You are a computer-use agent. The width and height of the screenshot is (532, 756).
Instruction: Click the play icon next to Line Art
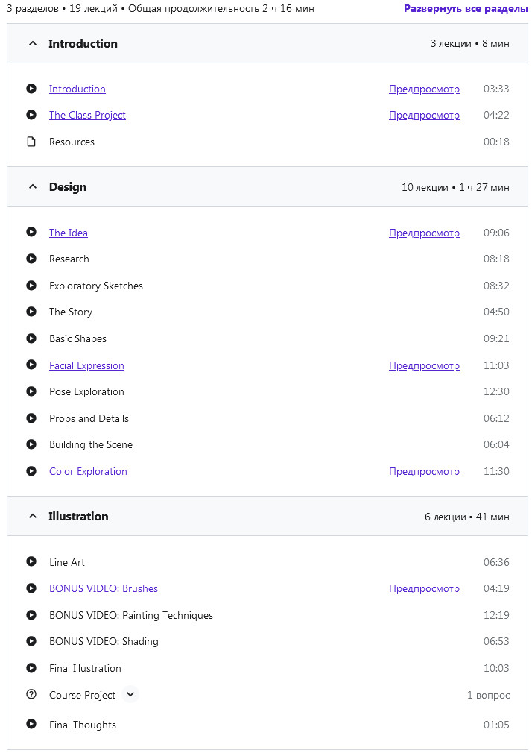[31, 562]
